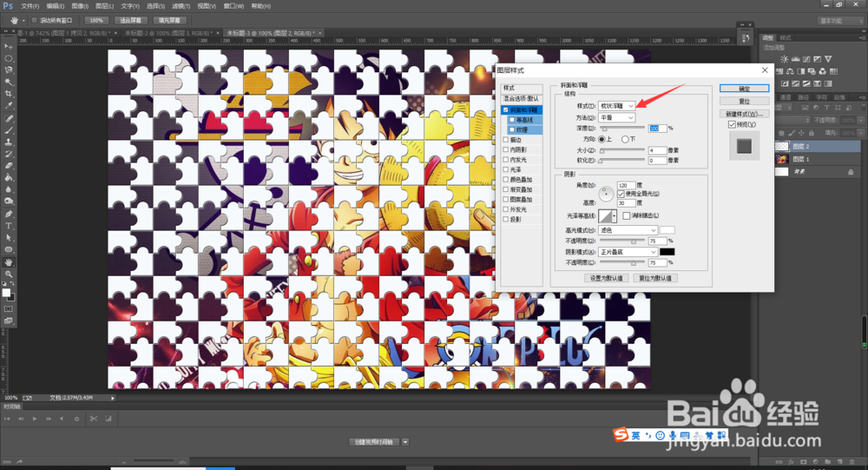Add a Curves adjustment

[806, 59]
